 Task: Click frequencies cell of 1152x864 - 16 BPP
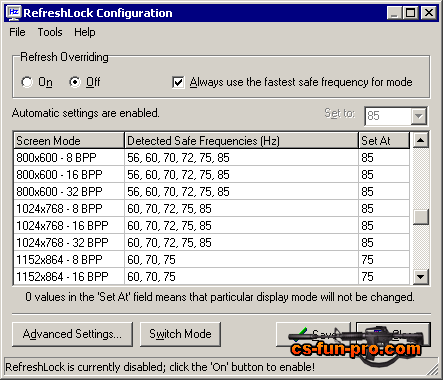(241, 277)
